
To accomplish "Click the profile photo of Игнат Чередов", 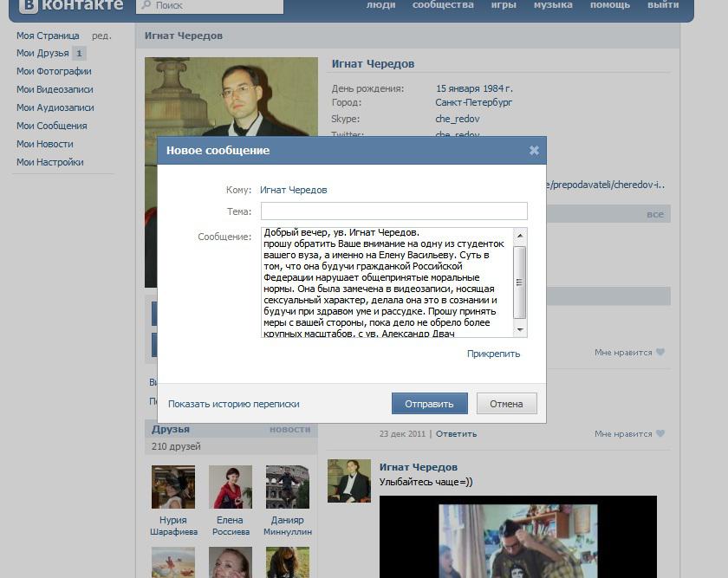I will point(231,96).
